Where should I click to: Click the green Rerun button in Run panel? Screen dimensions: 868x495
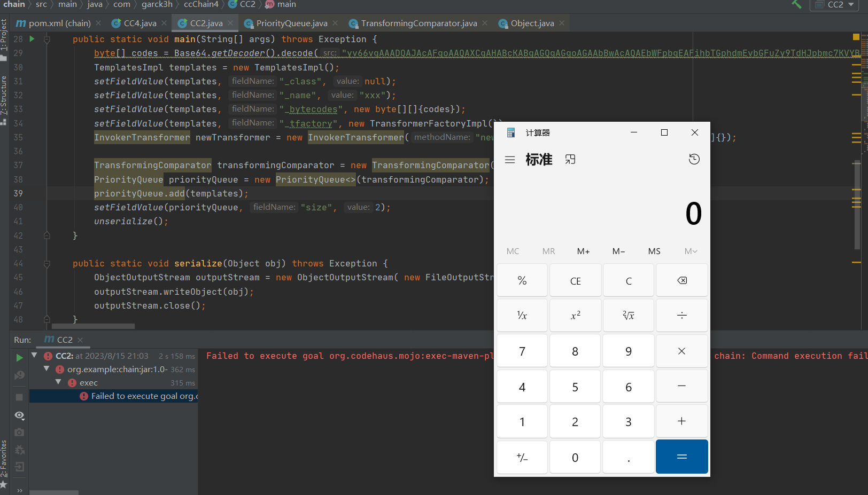click(x=19, y=357)
